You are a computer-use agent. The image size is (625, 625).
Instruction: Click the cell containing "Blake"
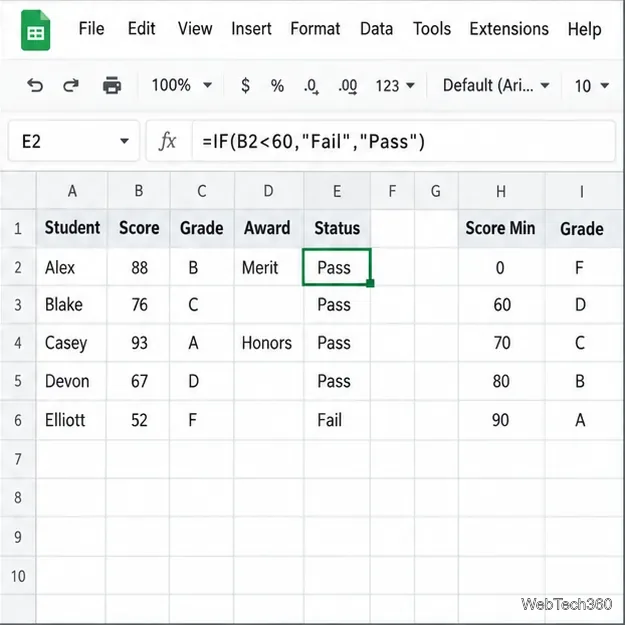(x=72, y=305)
